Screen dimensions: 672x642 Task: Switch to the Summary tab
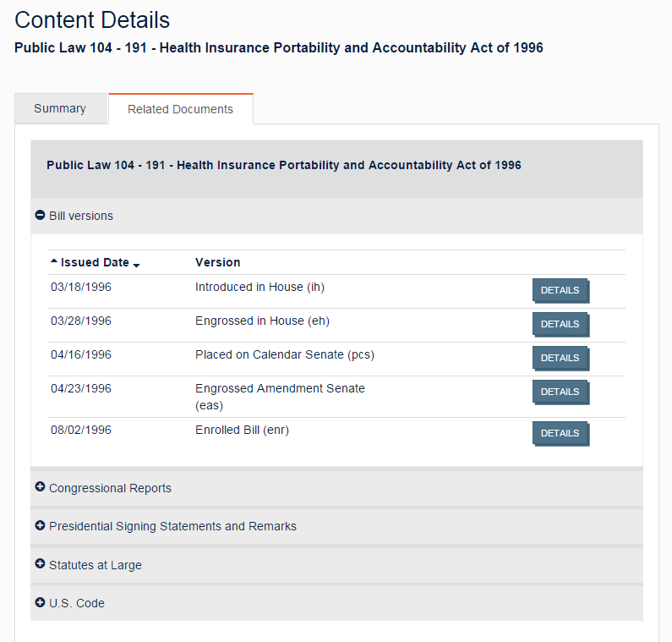pyautogui.click(x=60, y=108)
